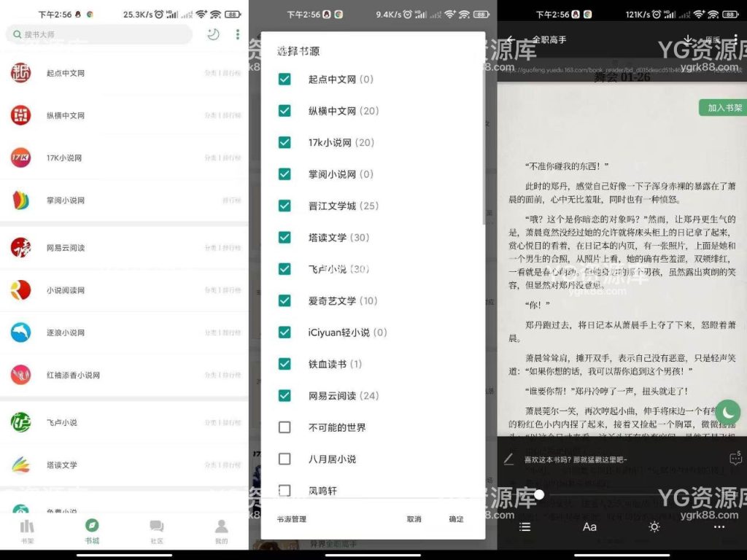The height and width of the screenshot is (560, 747).
Task: Switch to the 我的 bottom tab
Action: [222, 532]
